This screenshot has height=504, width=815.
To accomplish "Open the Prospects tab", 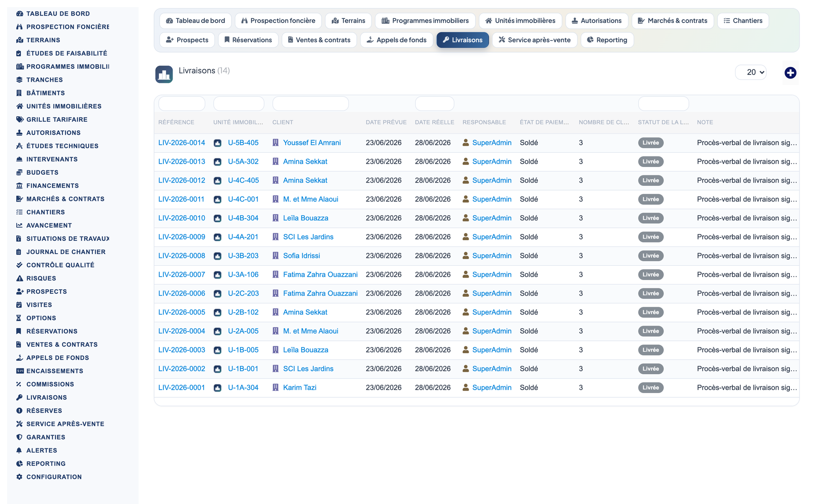I will click(x=187, y=40).
